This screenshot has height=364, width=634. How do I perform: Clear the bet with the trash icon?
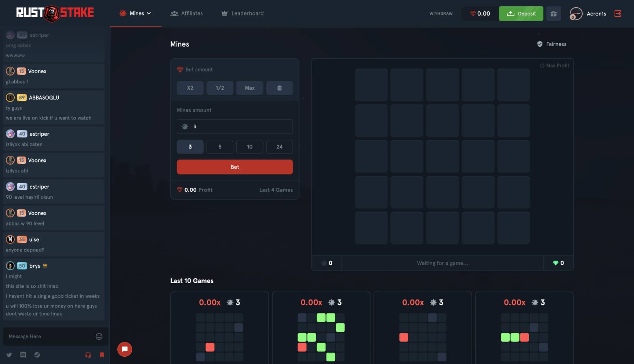click(x=280, y=88)
